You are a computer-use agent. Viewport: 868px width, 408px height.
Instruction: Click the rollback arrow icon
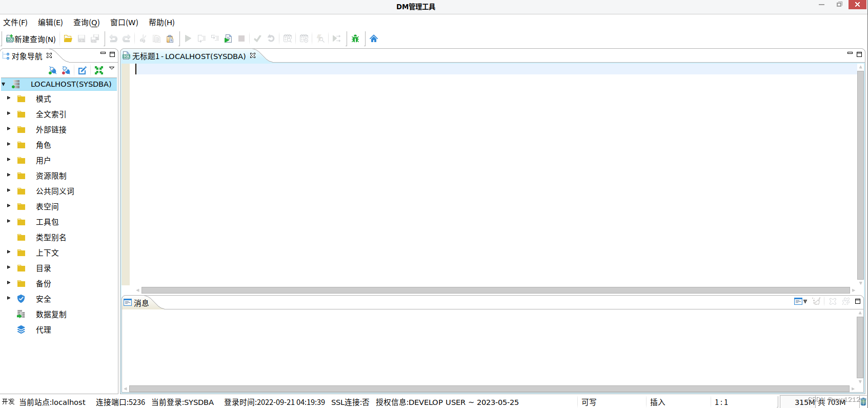[271, 38]
